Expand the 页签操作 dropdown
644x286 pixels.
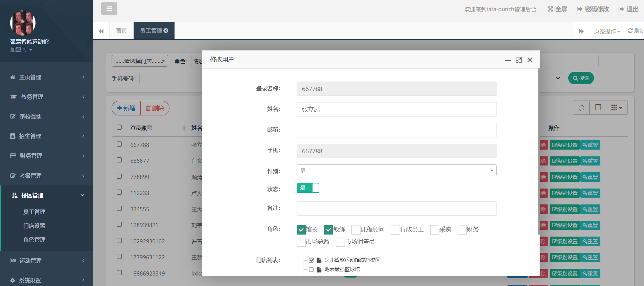(607, 31)
